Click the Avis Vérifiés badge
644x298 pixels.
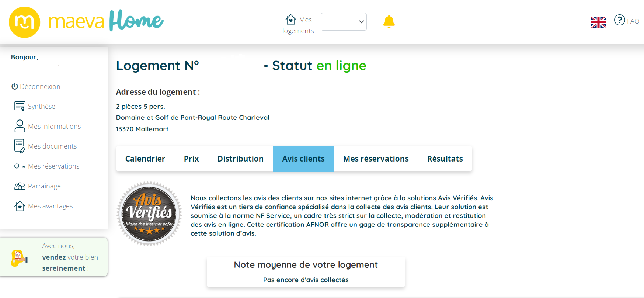pos(149,214)
